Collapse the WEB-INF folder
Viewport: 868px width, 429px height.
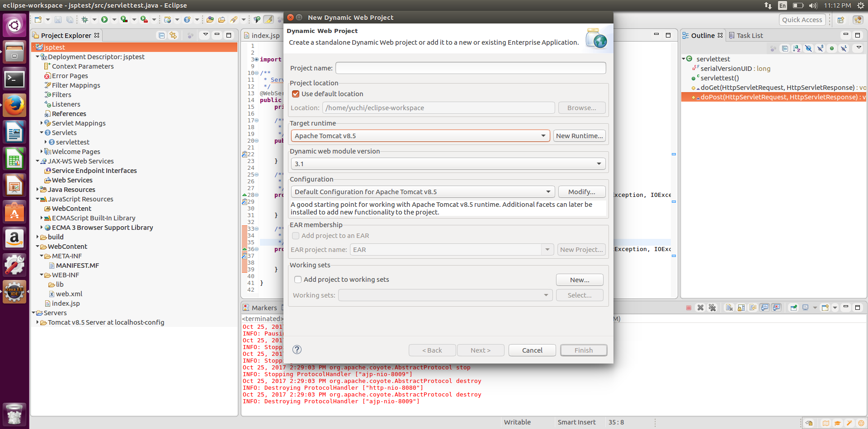pos(42,275)
